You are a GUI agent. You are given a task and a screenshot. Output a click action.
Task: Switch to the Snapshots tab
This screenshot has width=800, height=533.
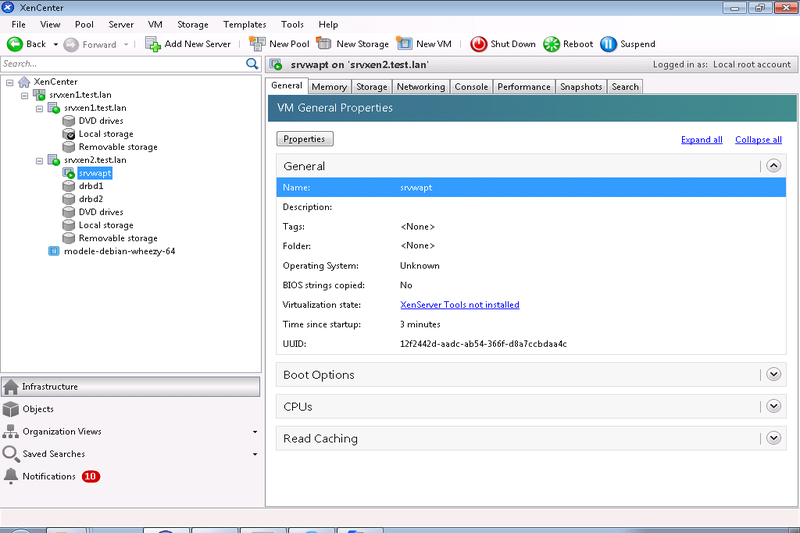(581, 87)
